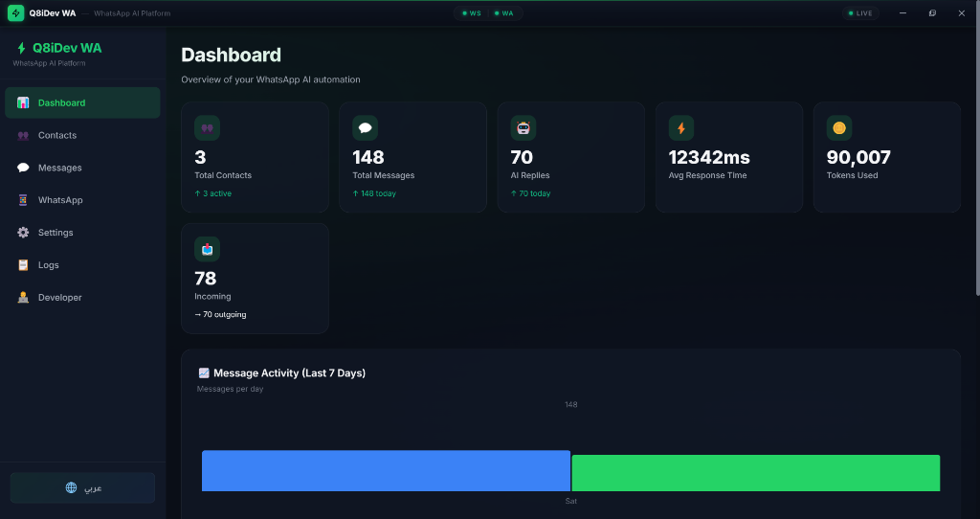Click the '70 today' green text
The image size is (980, 519).
[530, 193]
